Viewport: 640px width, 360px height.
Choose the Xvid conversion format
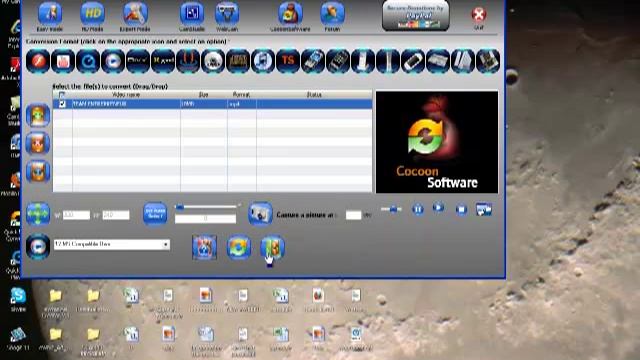(163, 61)
